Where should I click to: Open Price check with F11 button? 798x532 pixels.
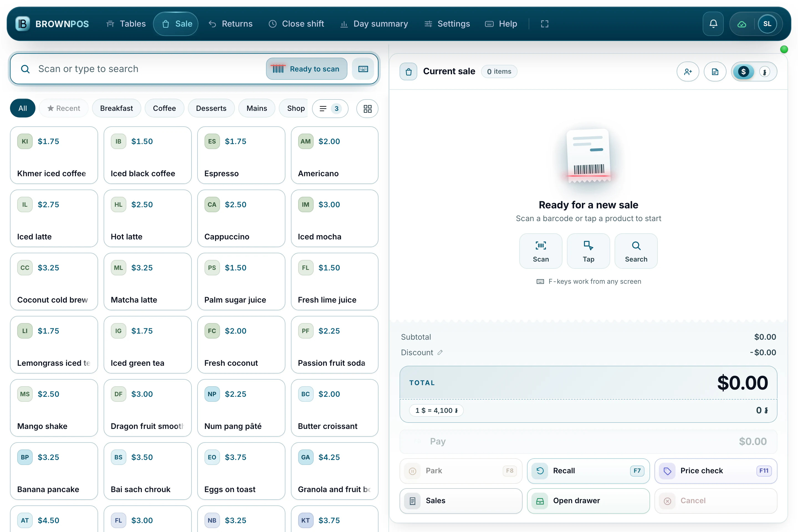[715, 471]
